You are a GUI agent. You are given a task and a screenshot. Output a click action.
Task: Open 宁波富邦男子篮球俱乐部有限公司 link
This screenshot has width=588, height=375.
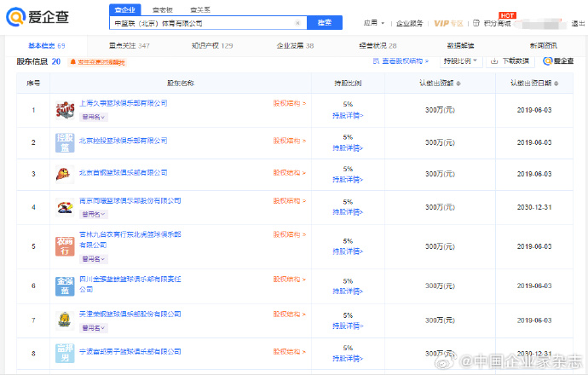pos(130,351)
